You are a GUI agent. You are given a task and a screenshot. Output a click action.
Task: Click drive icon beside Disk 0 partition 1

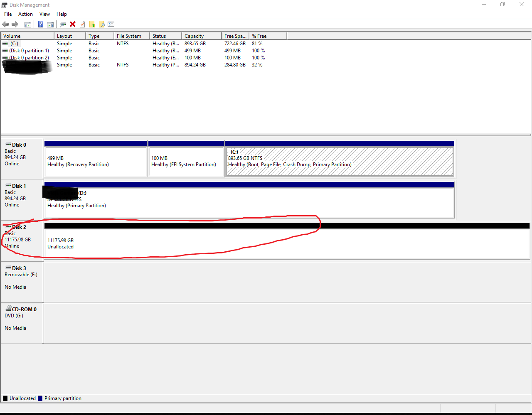[x=5, y=51]
